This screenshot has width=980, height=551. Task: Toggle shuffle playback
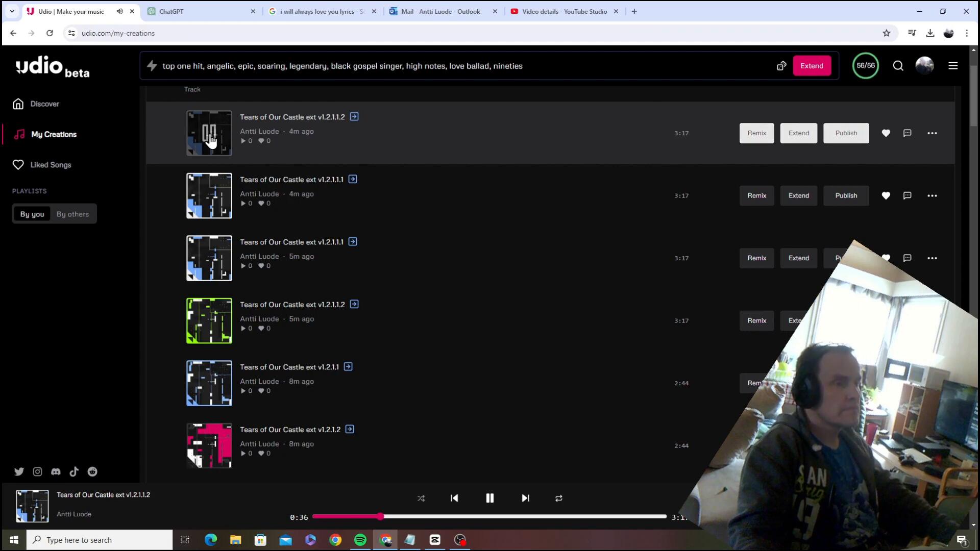tap(421, 498)
